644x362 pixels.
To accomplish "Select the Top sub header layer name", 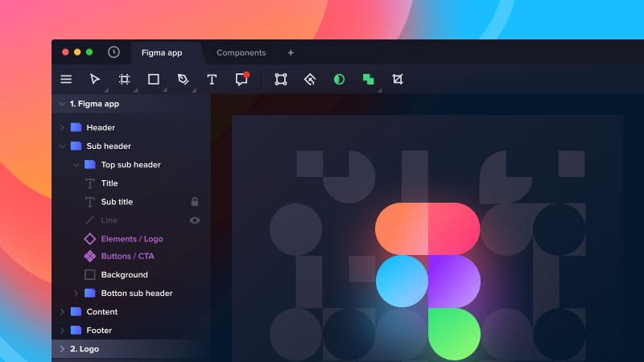I will (130, 165).
